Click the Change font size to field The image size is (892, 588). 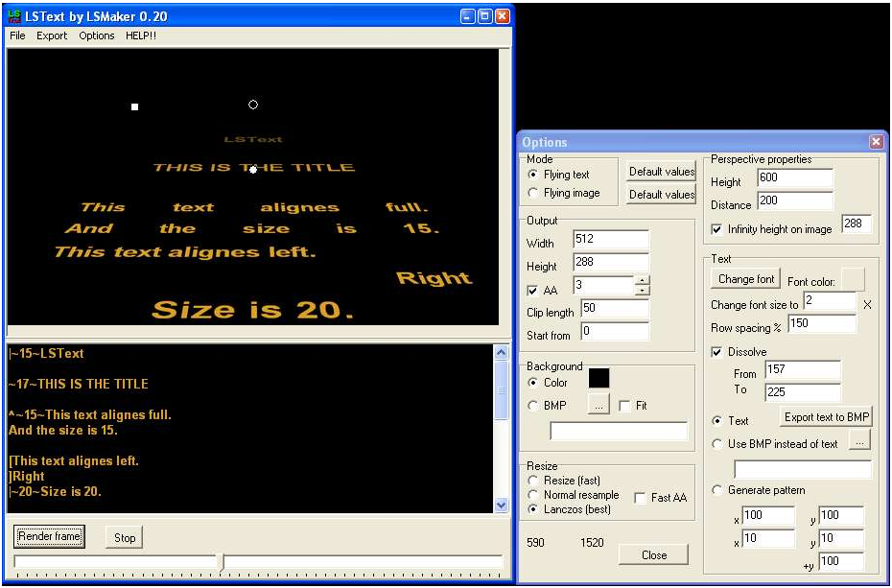(x=830, y=301)
